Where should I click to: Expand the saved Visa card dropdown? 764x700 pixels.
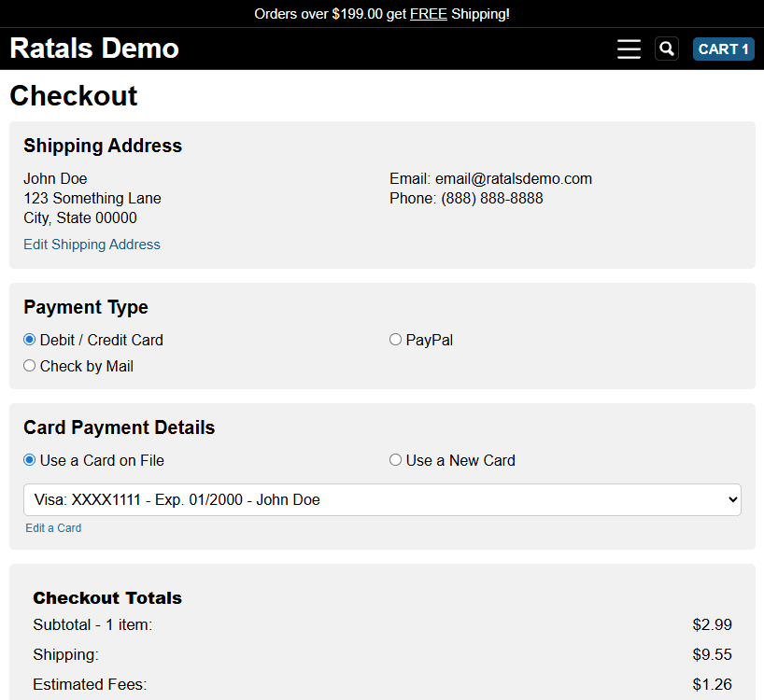[383, 500]
